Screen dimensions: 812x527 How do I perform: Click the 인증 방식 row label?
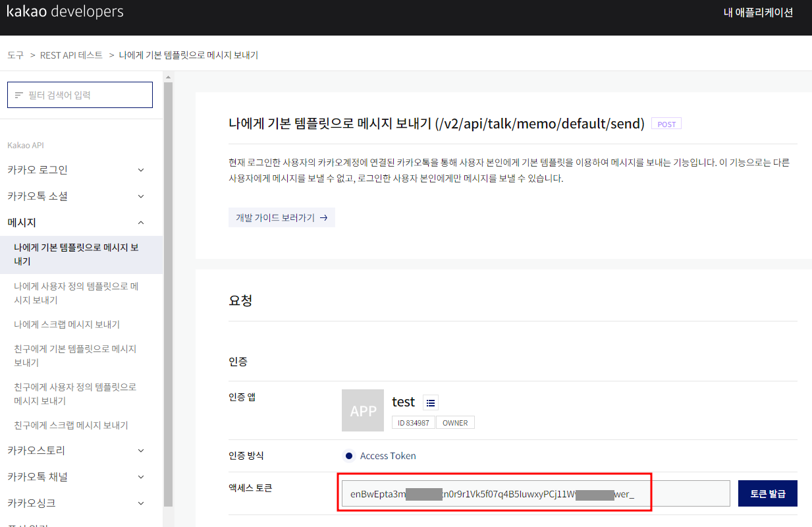pos(246,456)
